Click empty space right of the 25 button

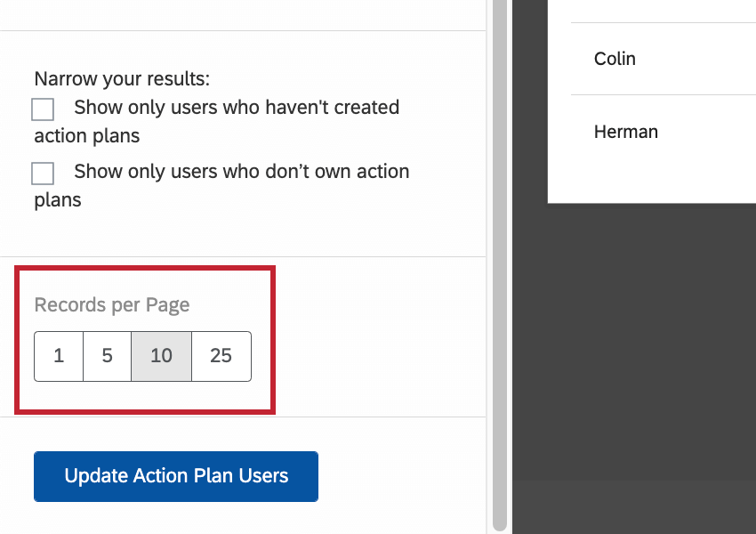tap(374, 356)
